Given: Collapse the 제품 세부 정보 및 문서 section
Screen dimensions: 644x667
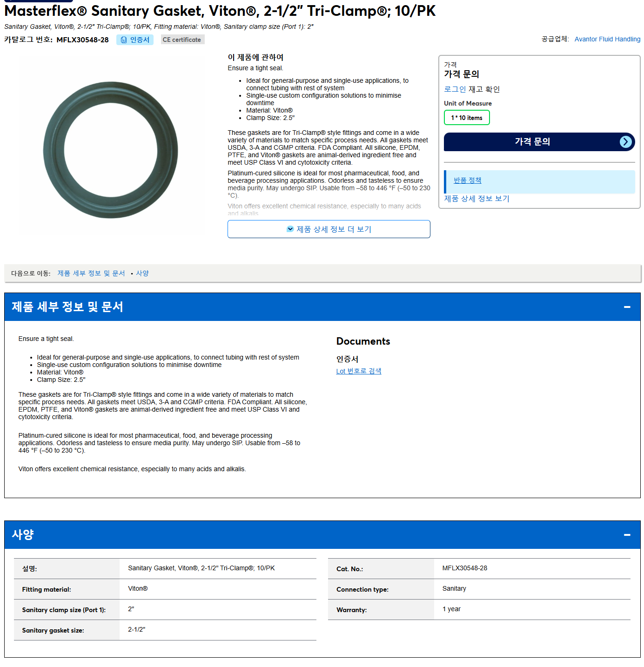Looking at the screenshot, I should [627, 307].
